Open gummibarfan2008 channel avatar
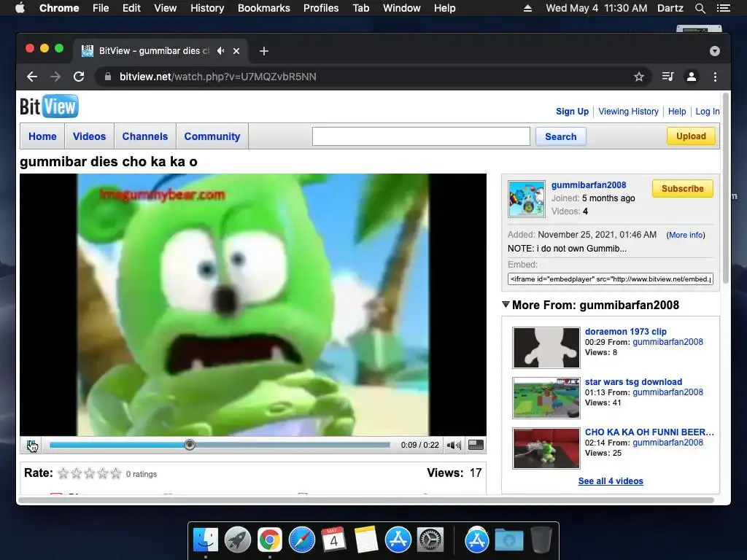Image resolution: width=747 pixels, height=560 pixels. [x=527, y=199]
